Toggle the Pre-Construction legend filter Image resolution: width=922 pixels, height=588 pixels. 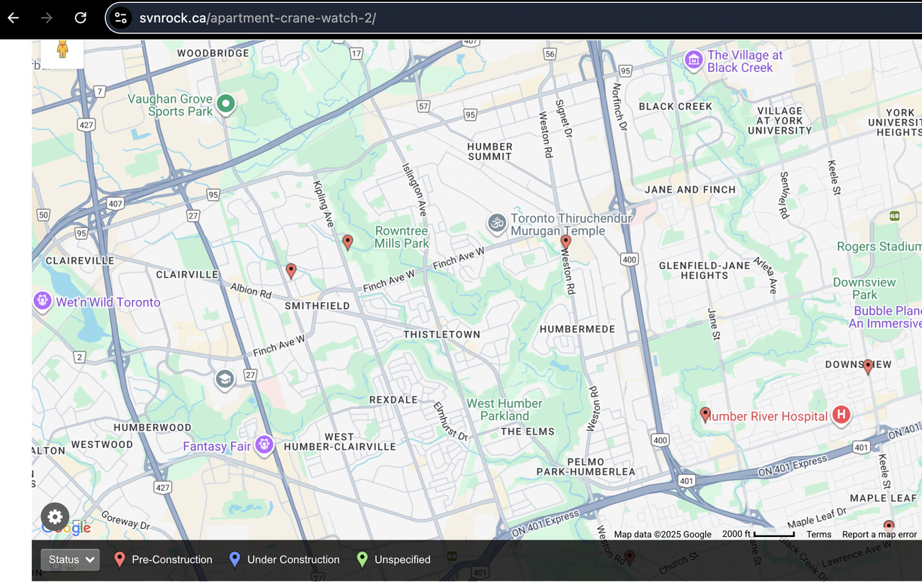164,559
